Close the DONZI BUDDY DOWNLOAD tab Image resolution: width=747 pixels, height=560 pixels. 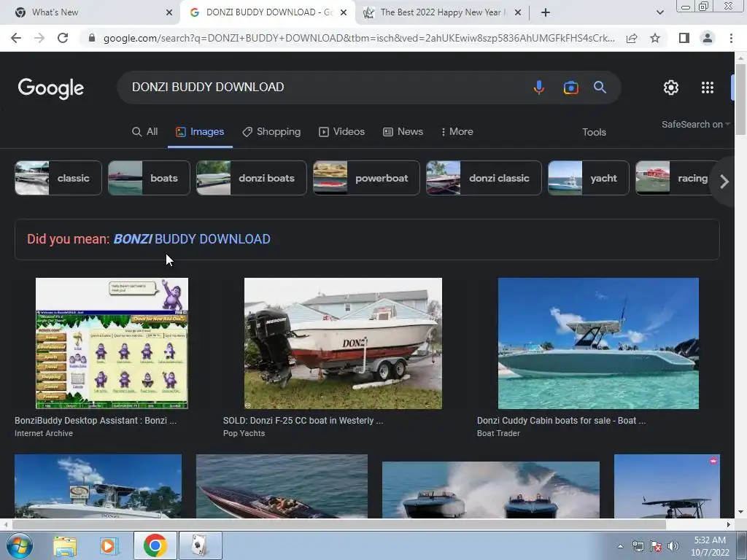tap(344, 12)
